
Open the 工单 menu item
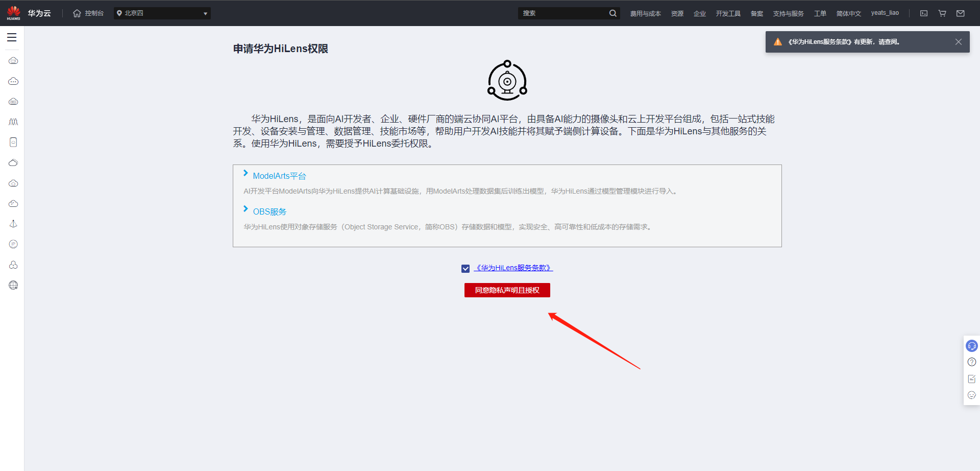pyautogui.click(x=820, y=13)
